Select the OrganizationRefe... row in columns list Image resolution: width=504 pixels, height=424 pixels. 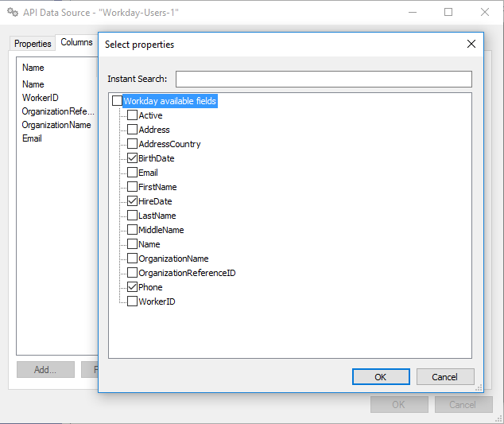coord(58,111)
